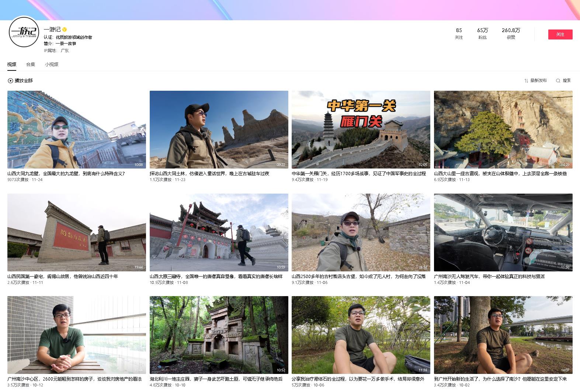This screenshot has width=580, height=392.
Task: Click 播放全部 to play all videos
Action: pos(24,81)
